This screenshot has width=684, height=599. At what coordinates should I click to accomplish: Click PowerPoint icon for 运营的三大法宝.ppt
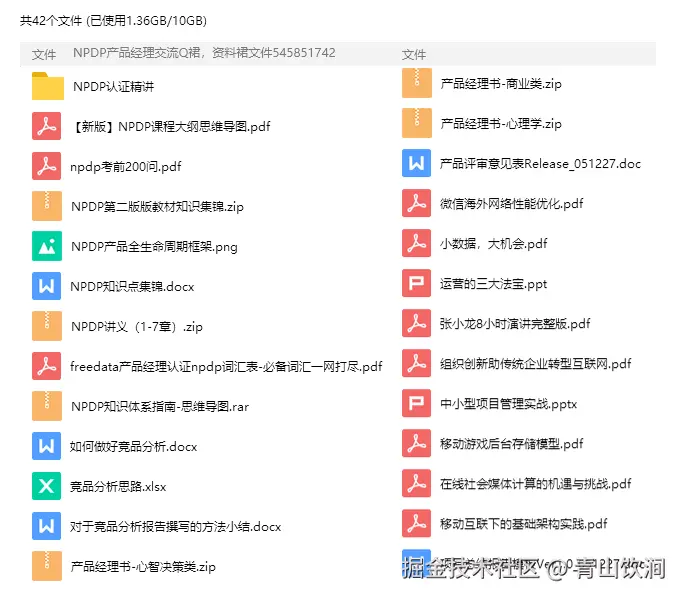(417, 283)
